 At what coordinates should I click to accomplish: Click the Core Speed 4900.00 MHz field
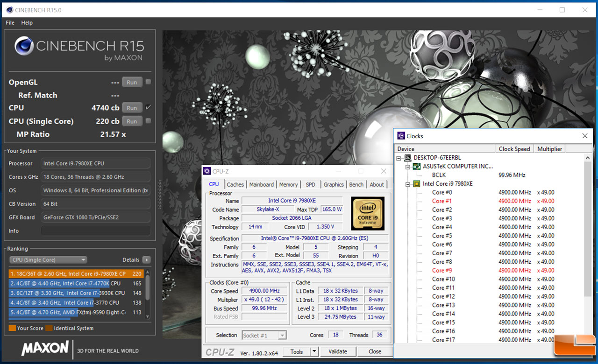coord(264,291)
